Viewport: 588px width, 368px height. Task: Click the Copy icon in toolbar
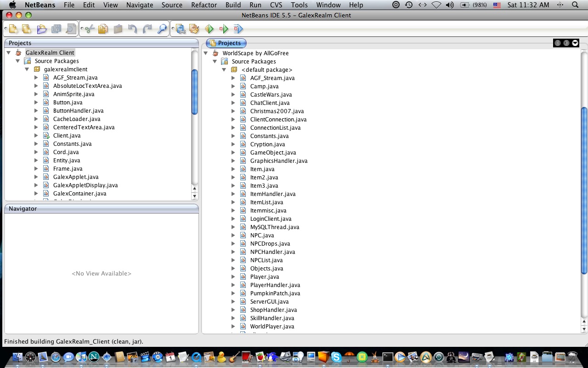coord(103,29)
